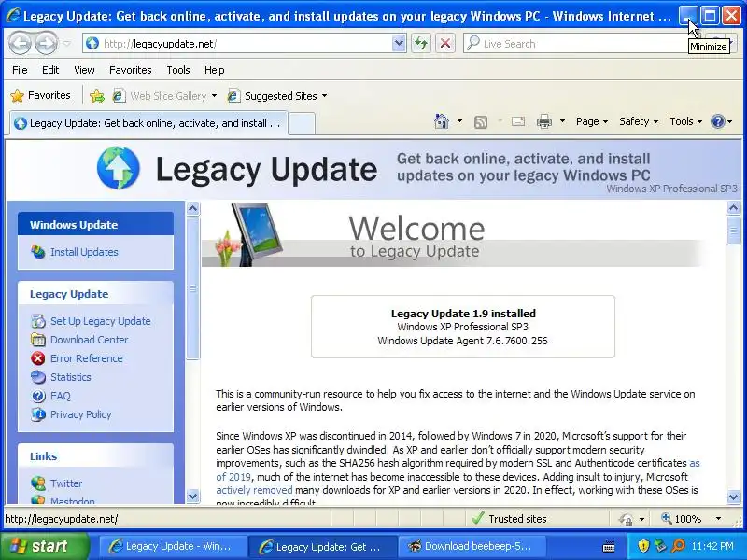This screenshot has width=747, height=560.
Task: Click the main content scrollbar thumb
Action: click(733, 231)
